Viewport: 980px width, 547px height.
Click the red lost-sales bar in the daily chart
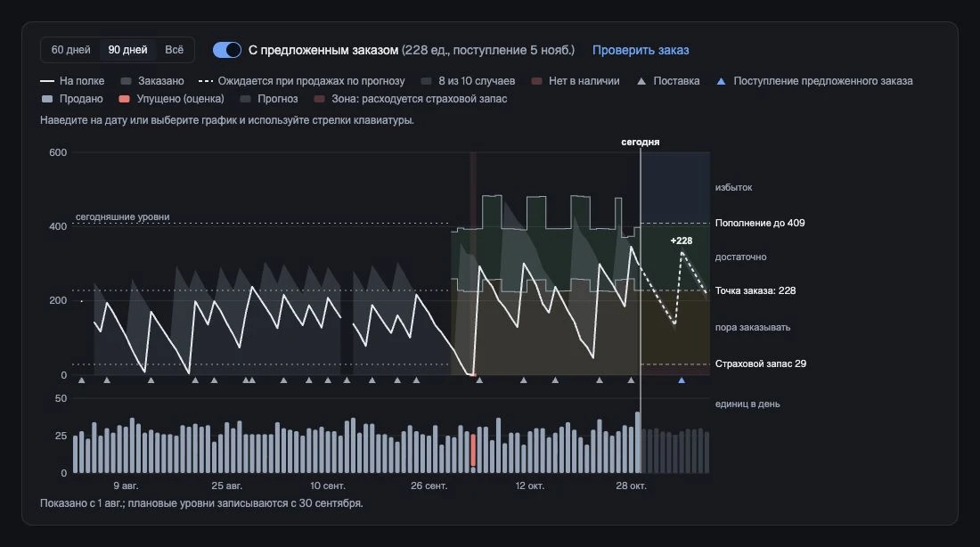473,450
